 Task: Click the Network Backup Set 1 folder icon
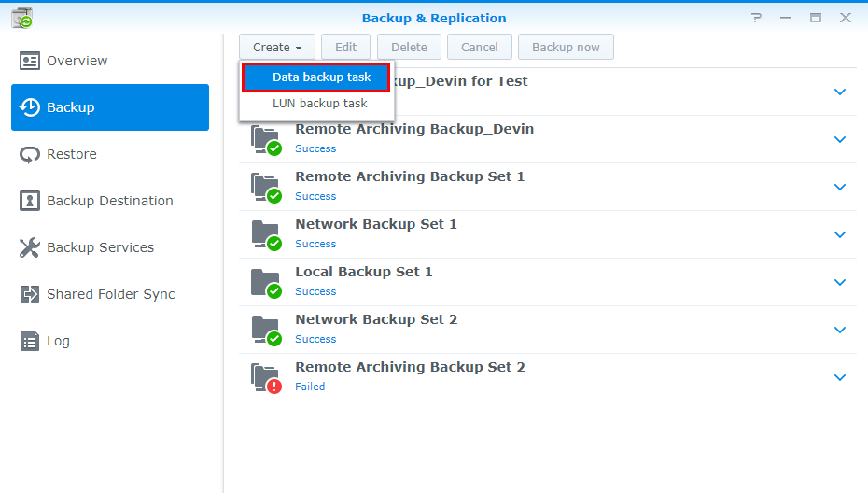point(266,233)
